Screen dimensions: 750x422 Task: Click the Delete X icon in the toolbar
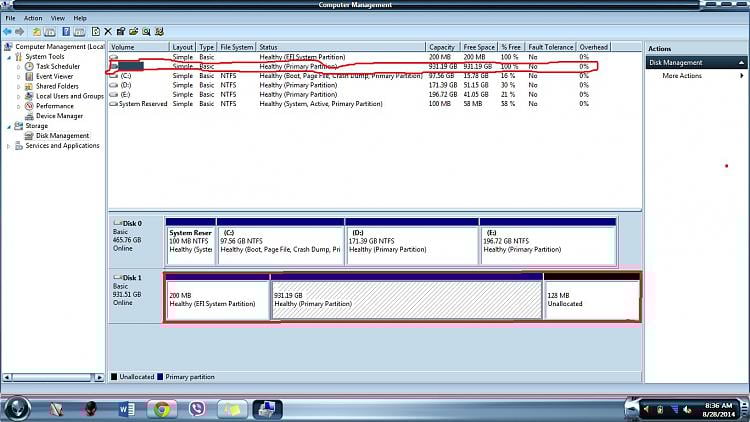point(108,32)
